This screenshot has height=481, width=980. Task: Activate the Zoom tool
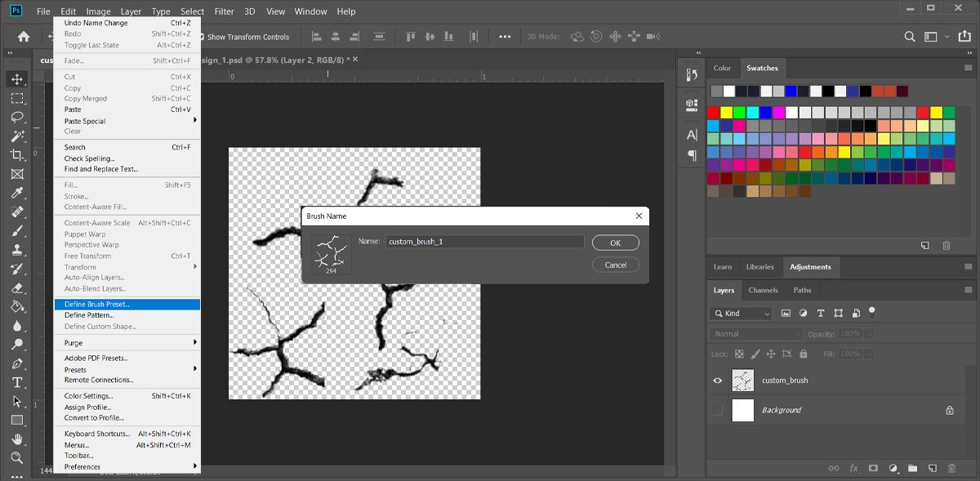[17, 457]
